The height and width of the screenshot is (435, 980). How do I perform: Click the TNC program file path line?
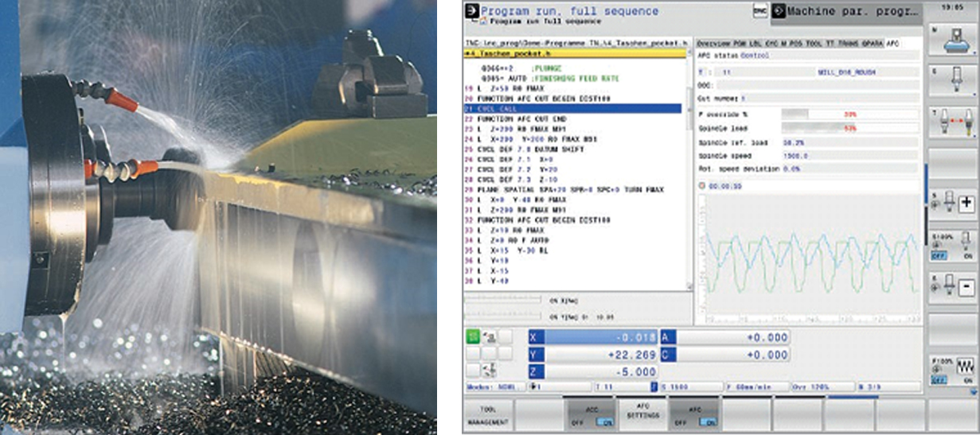577,42
